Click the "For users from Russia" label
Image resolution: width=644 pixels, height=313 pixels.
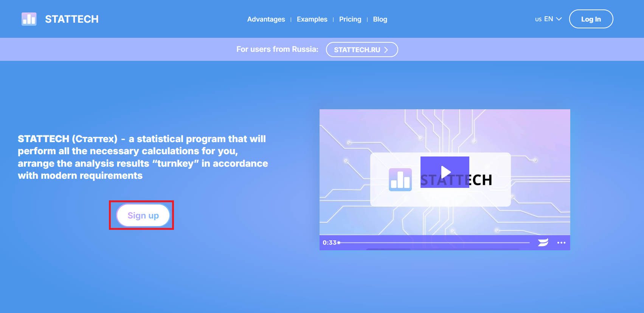[x=277, y=49]
